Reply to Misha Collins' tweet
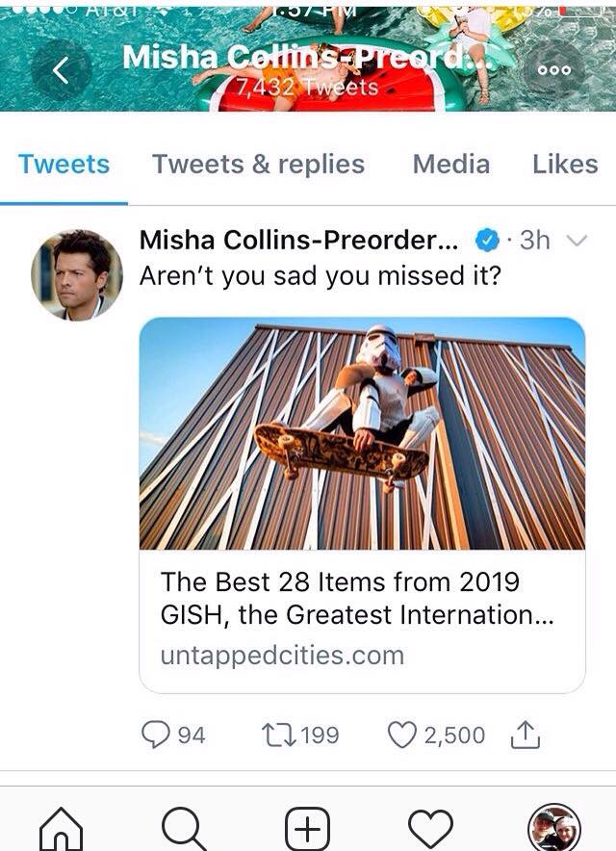Viewport: 616px width, 851px height. click(157, 735)
